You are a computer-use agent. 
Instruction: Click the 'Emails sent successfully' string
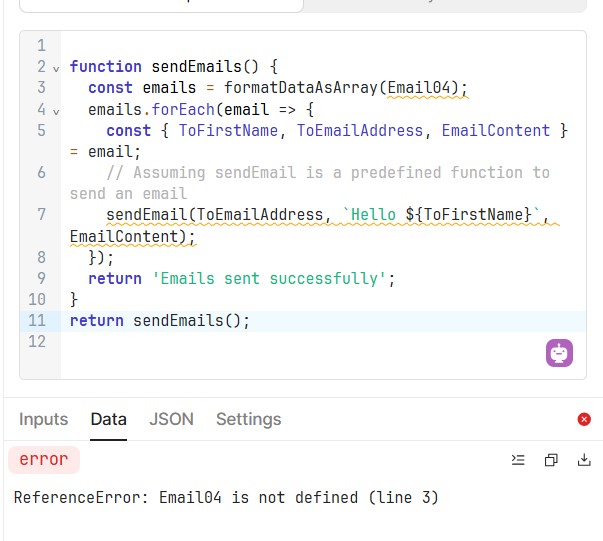click(x=273, y=278)
